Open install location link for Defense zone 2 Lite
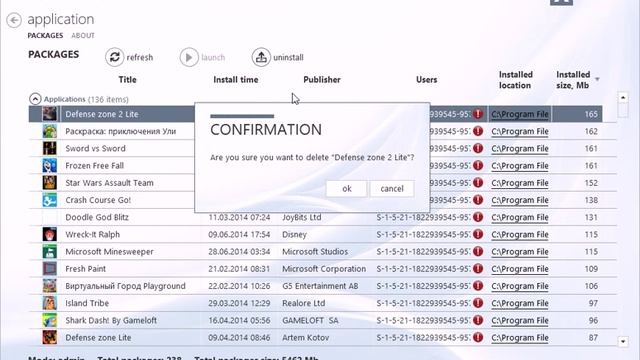The height and width of the screenshot is (360, 640). [520, 114]
